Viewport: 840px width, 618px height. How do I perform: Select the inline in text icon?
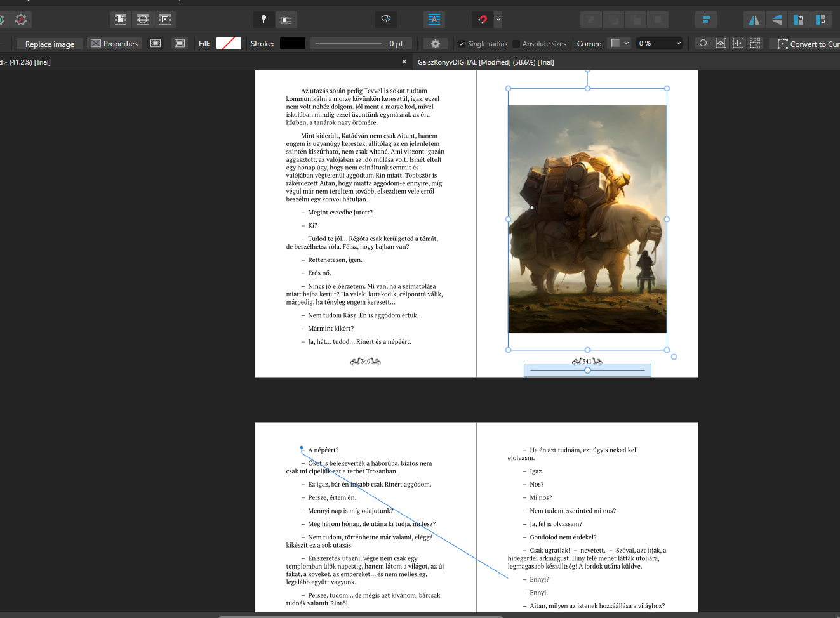tap(286, 20)
